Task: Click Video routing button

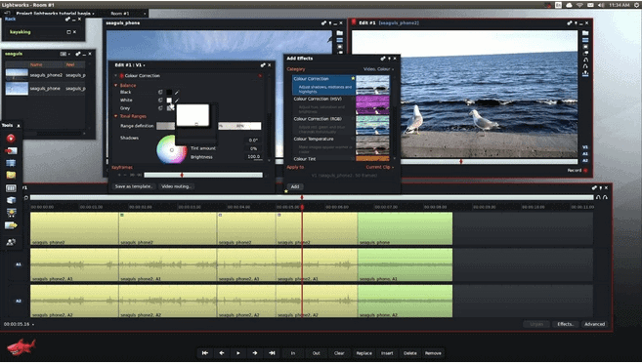Action: point(176,186)
